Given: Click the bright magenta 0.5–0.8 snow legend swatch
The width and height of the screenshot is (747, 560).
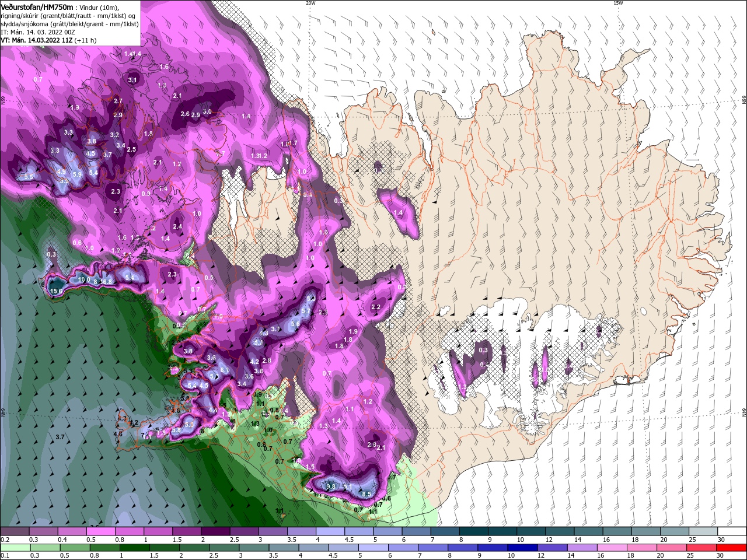Looking at the screenshot, I should pyautogui.click(x=100, y=531).
